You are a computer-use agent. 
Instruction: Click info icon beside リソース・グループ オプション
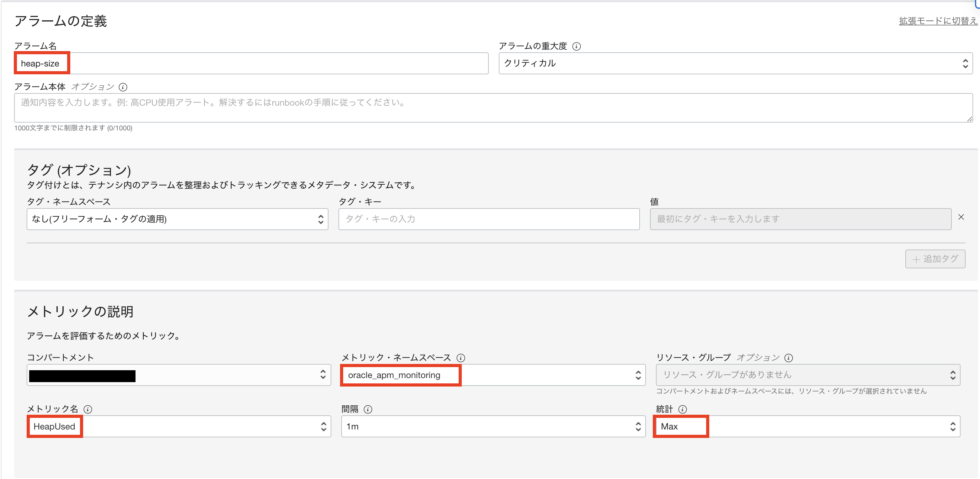(x=789, y=358)
